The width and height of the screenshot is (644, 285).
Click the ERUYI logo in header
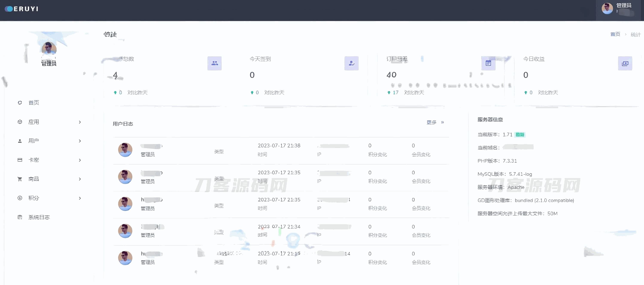[22, 9]
